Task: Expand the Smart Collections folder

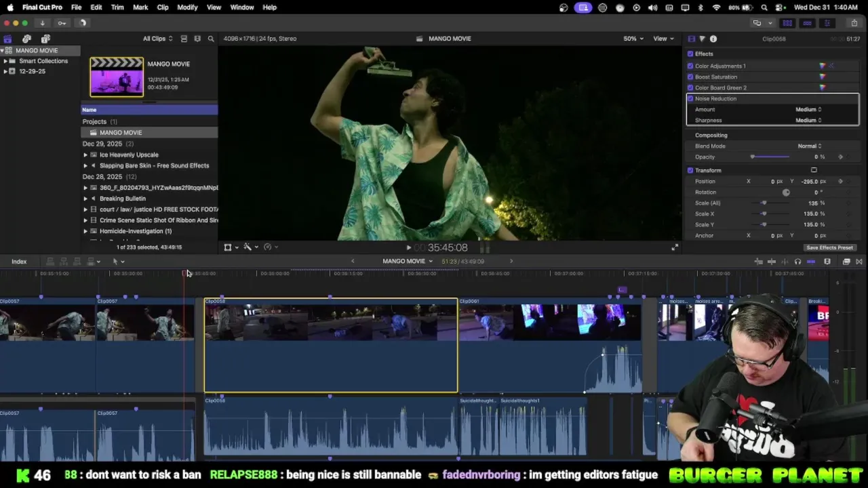Action: click(x=5, y=61)
